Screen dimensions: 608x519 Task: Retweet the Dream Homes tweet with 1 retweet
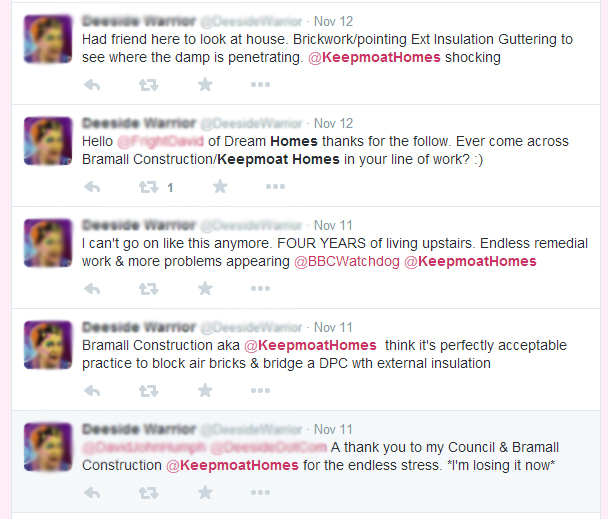click(149, 187)
